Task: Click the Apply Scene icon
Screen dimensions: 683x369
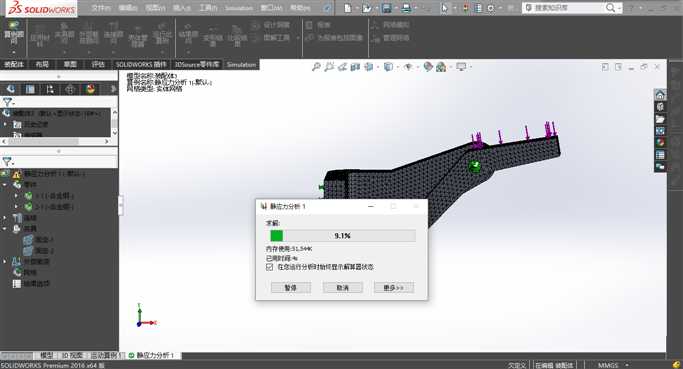Action: pos(441,67)
